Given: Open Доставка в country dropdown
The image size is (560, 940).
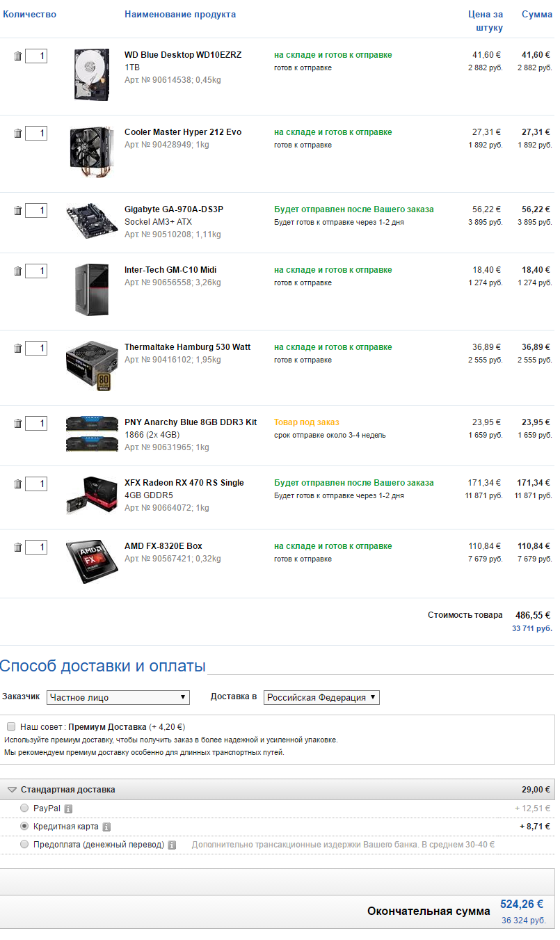Looking at the screenshot, I should [321, 697].
